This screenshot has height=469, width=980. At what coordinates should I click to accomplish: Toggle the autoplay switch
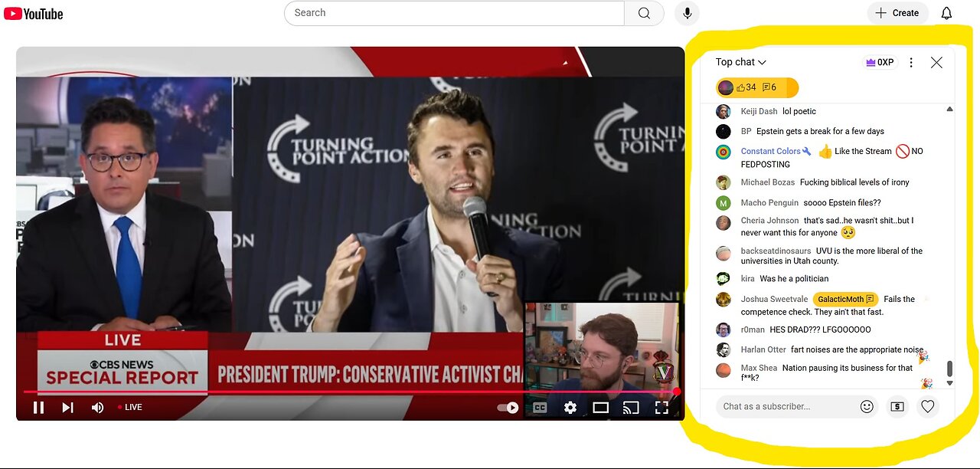click(508, 408)
